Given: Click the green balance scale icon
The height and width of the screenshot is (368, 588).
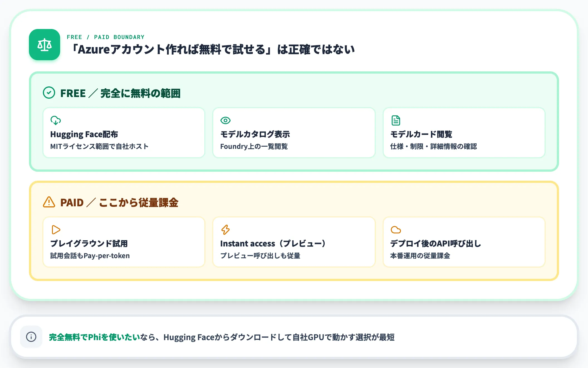Looking at the screenshot, I should click(x=45, y=45).
